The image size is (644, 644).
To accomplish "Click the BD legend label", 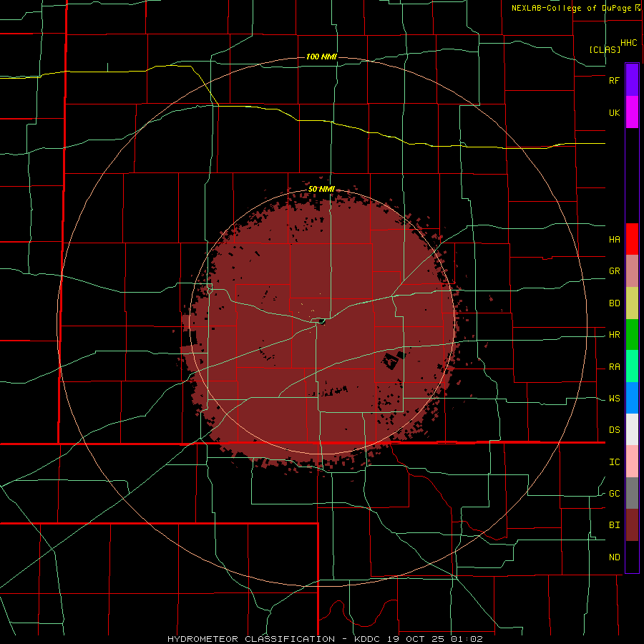I will [614, 303].
